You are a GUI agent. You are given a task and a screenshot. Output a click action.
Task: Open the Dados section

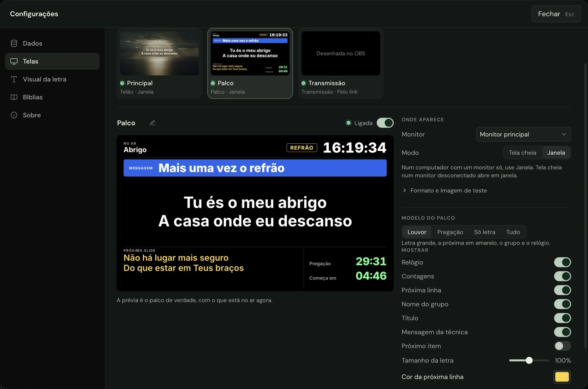click(x=52, y=43)
